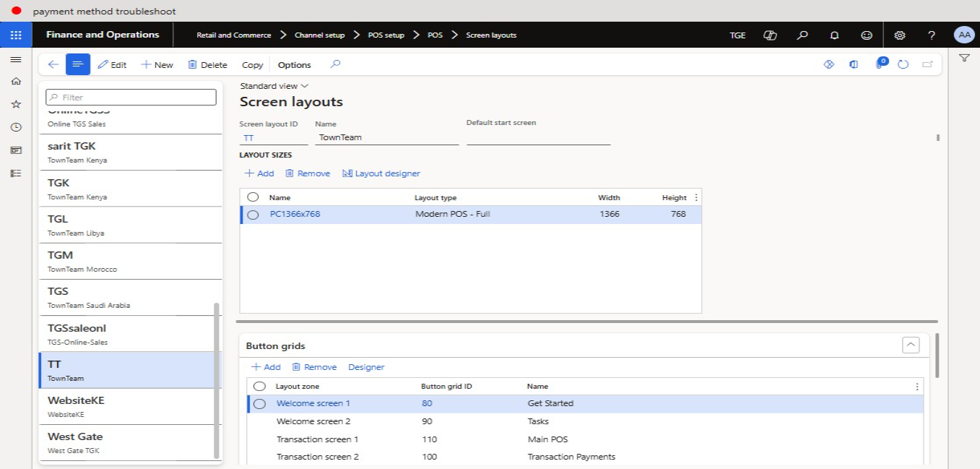Click the Home icon in left sidebar
The image size is (980, 469).
16,82
